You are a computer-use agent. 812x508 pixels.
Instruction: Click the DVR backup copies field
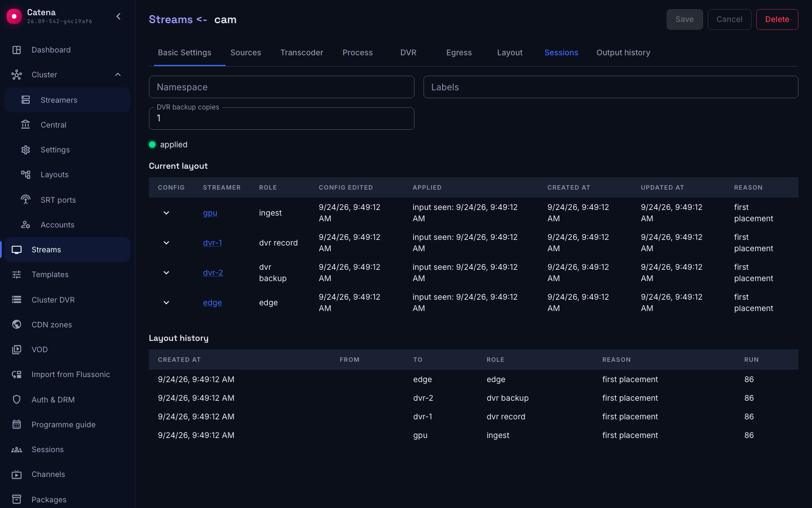(x=281, y=119)
